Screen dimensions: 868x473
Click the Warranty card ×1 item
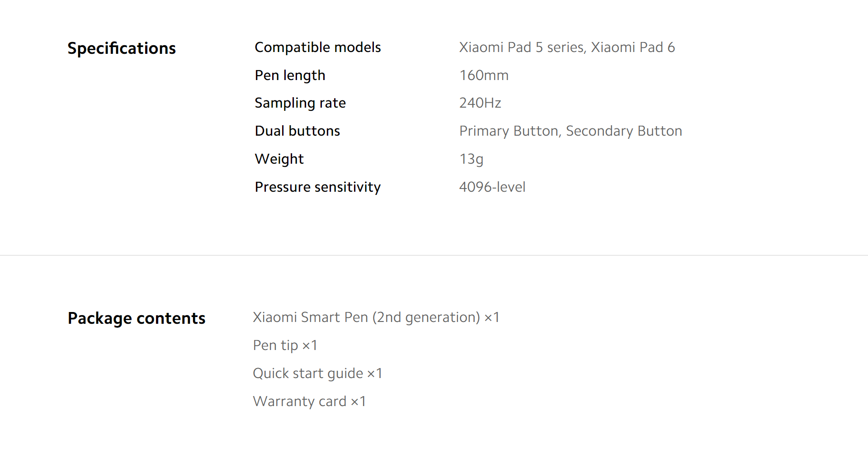click(310, 402)
